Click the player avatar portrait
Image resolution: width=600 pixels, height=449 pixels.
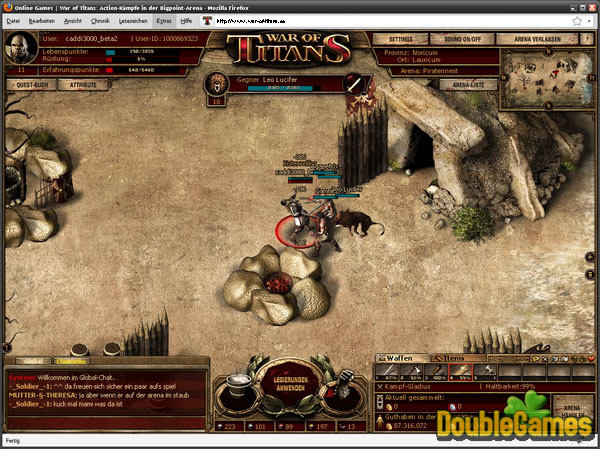pos(21,48)
